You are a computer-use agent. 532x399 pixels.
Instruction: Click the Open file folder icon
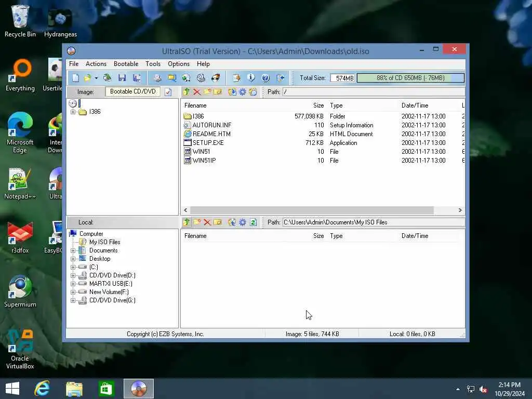pyautogui.click(x=87, y=78)
